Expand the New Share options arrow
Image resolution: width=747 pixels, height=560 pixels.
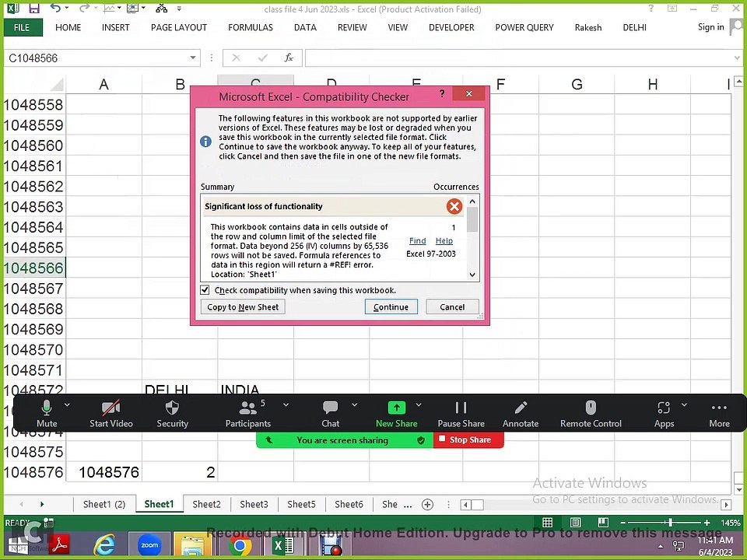tap(419, 404)
